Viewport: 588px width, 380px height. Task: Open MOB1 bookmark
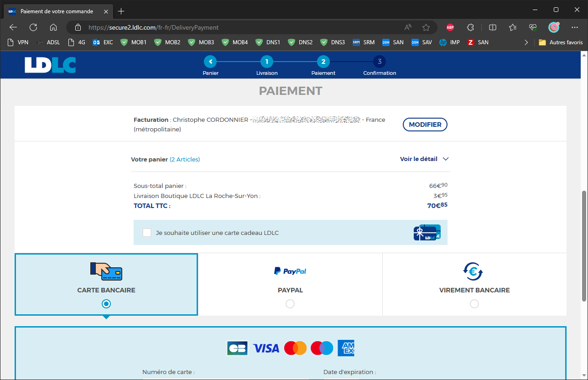pyautogui.click(x=133, y=42)
